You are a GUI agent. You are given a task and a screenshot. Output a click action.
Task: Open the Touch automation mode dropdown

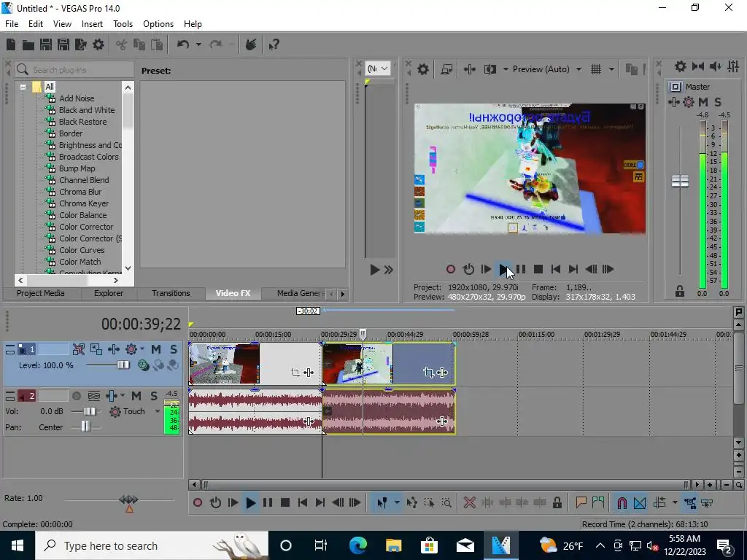coord(158,411)
